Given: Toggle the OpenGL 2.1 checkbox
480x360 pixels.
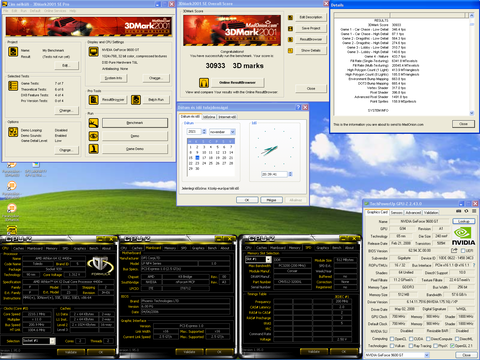Looking at the screenshot, I should 452,346.
